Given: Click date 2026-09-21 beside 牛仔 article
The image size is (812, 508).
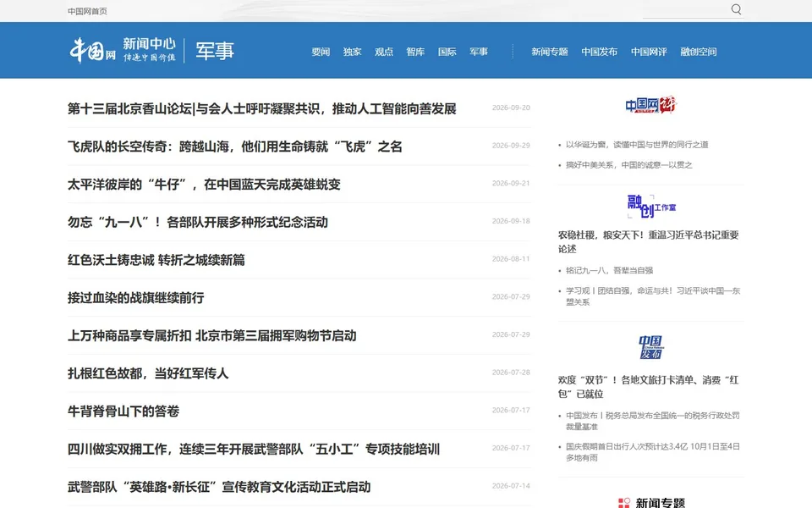Looking at the screenshot, I should [x=511, y=184].
